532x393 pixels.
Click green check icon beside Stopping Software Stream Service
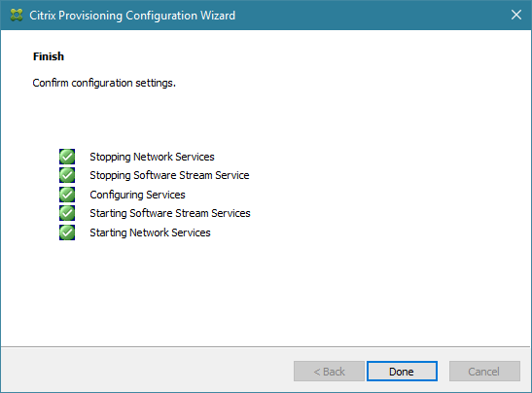point(67,175)
